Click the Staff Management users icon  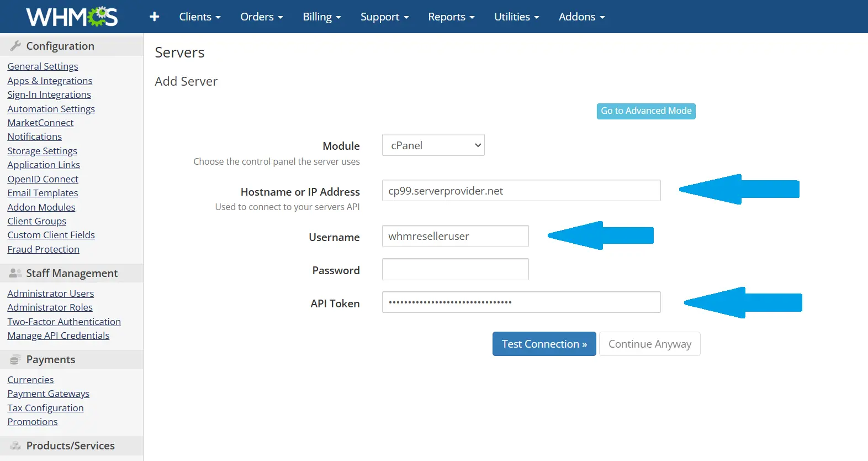pyautogui.click(x=15, y=273)
